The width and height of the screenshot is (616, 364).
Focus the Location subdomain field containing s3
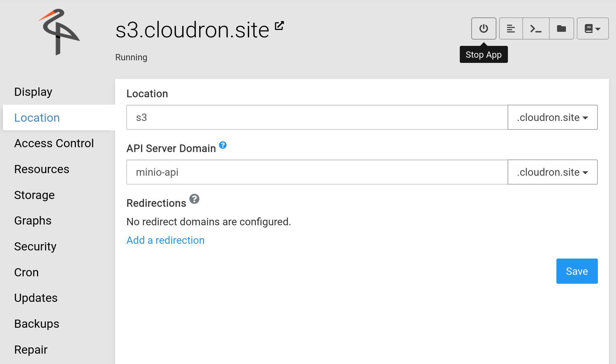pyautogui.click(x=317, y=118)
